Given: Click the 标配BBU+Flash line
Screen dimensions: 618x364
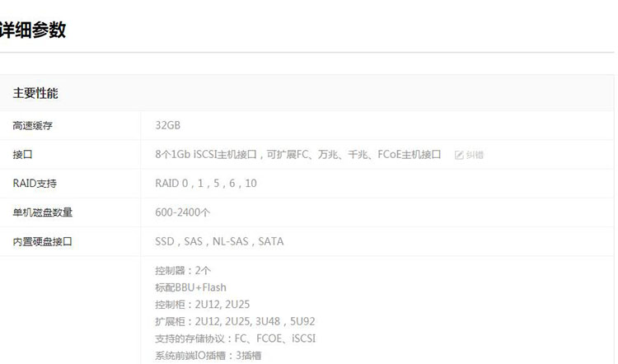Looking at the screenshot, I should pyautogui.click(x=190, y=287).
